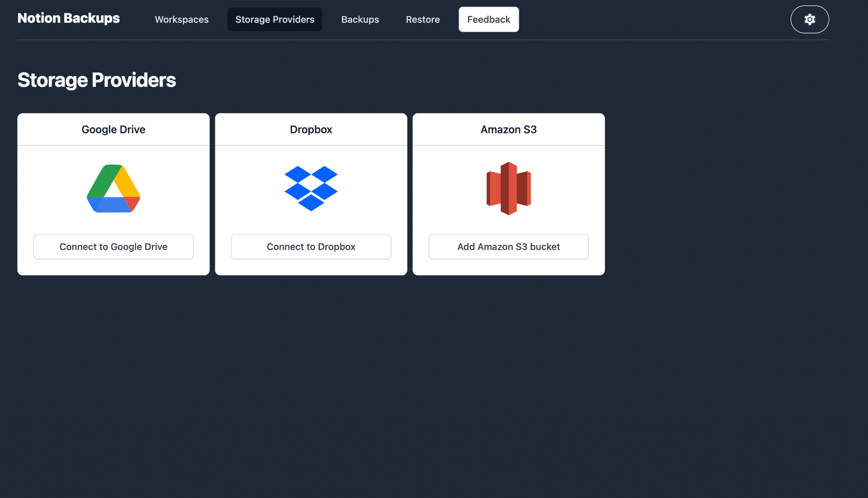Click the Google Drive logo icon

pos(113,188)
